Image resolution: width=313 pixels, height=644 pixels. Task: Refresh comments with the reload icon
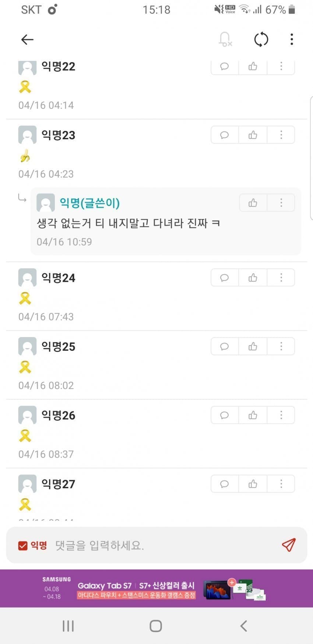click(261, 39)
